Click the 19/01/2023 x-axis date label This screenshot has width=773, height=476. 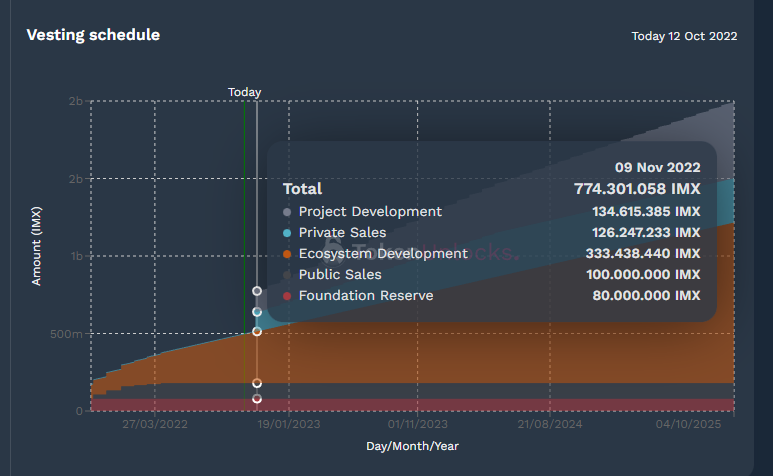click(x=287, y=425)
